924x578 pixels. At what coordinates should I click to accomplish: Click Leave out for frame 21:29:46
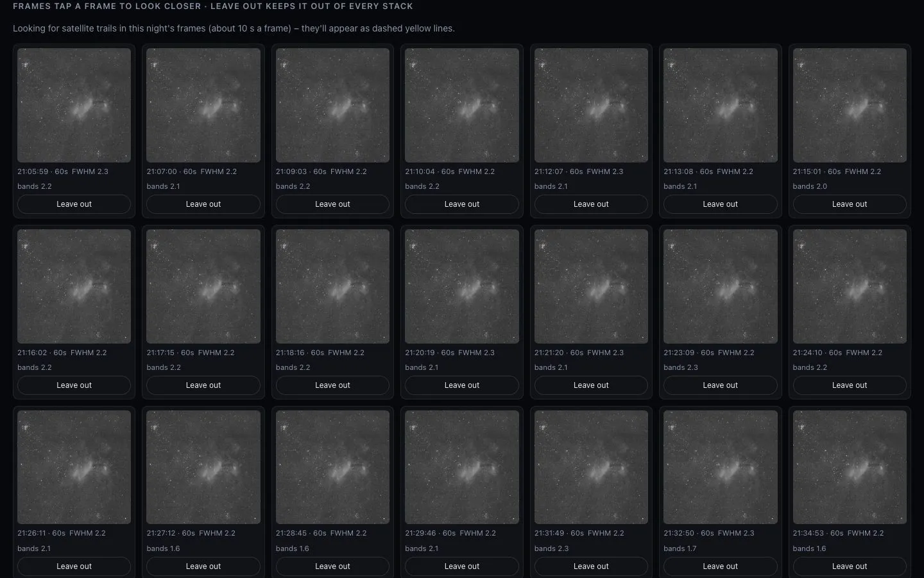point(462,566)
